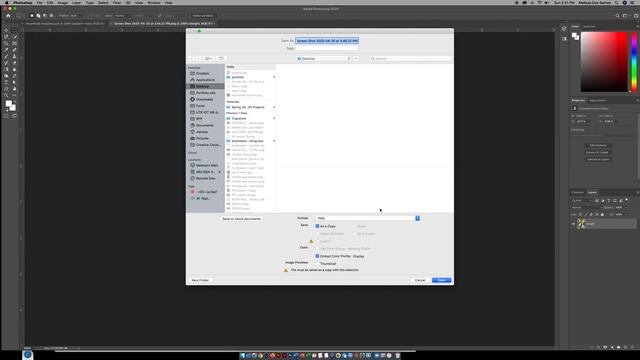Choose the Hand tool
Viewport: 640px width, 360px height.
[x=15, y=89]
